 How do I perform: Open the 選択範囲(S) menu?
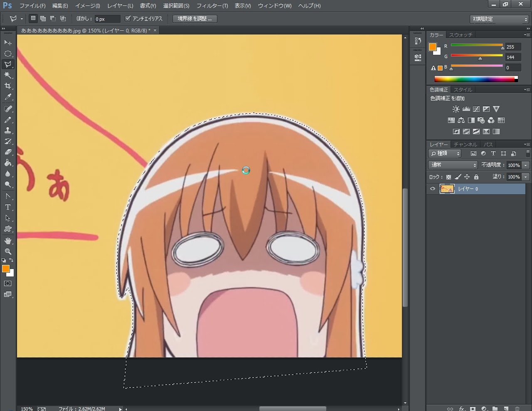(x=176, y=6)
